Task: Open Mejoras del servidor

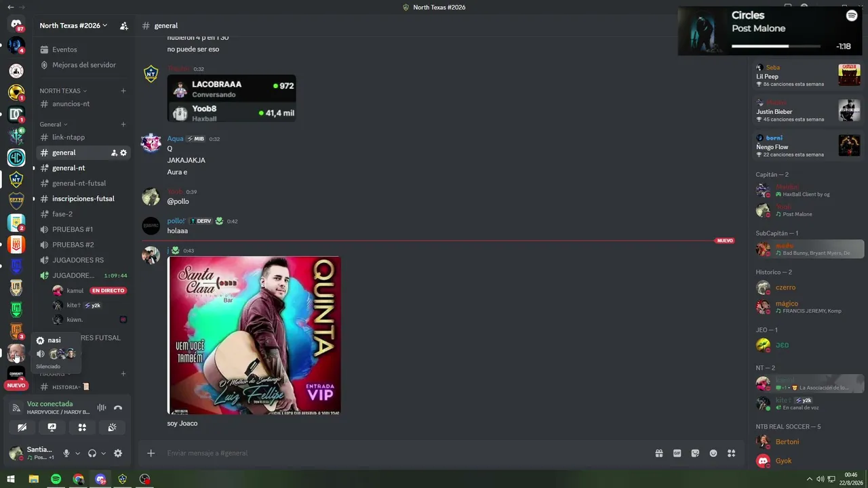Action: point(81,65)
